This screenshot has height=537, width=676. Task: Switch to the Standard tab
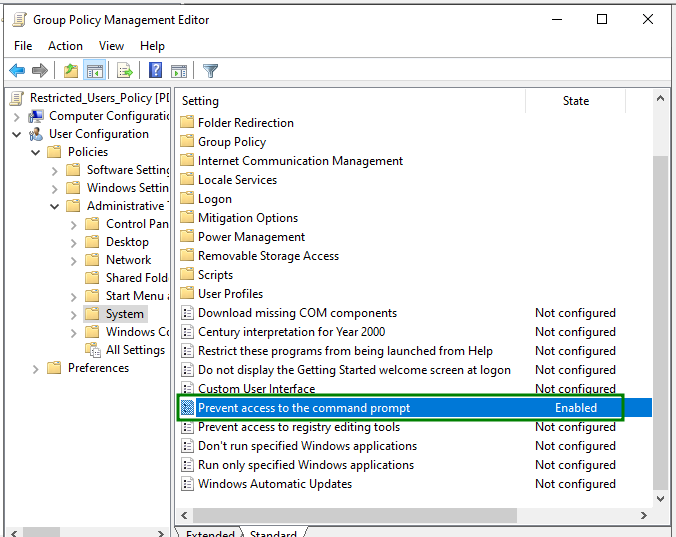tap(273, 533)
